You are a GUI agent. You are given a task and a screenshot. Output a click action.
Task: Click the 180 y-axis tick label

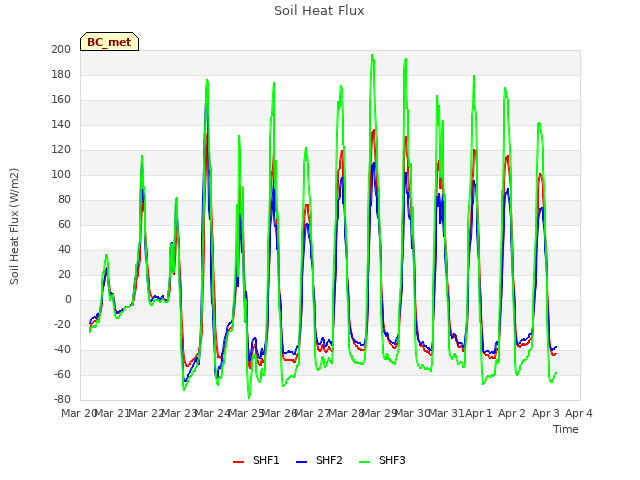(61, 74)
